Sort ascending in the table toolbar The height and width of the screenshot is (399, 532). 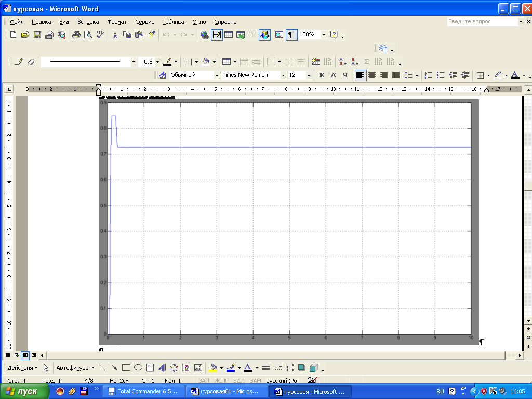click(x=343, y=62)
